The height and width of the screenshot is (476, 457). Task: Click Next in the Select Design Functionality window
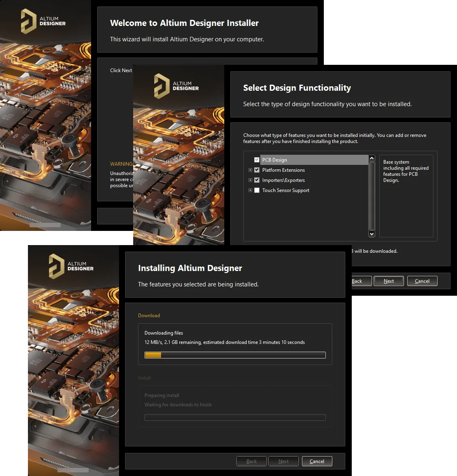point(389,281)
